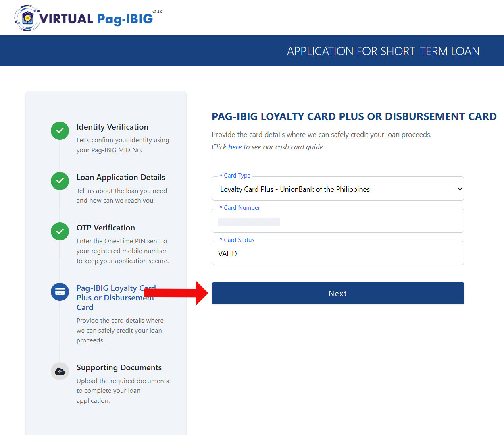This screenshot has width=504, height=435.
Task: Click the OTP Verification green check icon
Action: (60, 231)
